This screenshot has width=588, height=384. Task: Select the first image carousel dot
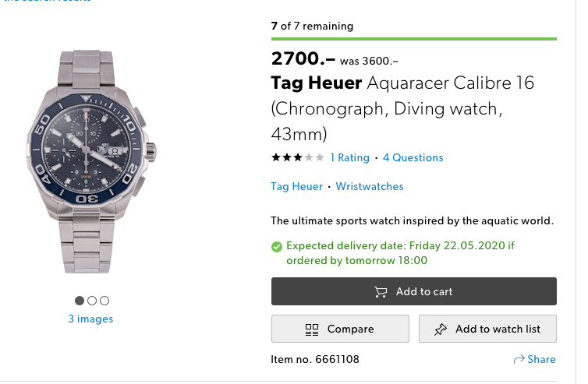click(x=80, y=301)
